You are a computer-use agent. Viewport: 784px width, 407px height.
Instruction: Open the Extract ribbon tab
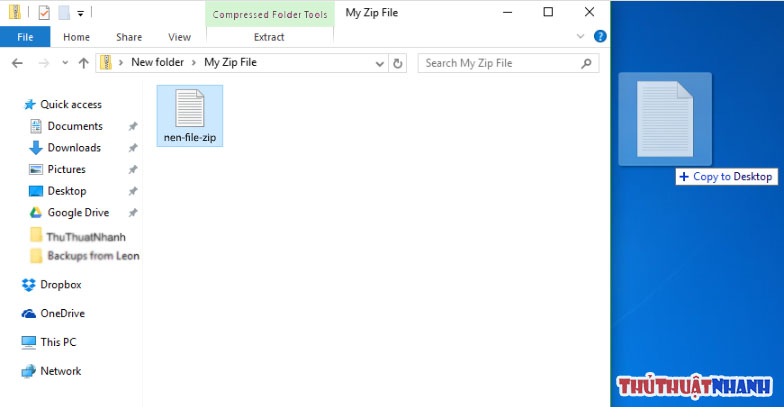(x=269, y=37)
